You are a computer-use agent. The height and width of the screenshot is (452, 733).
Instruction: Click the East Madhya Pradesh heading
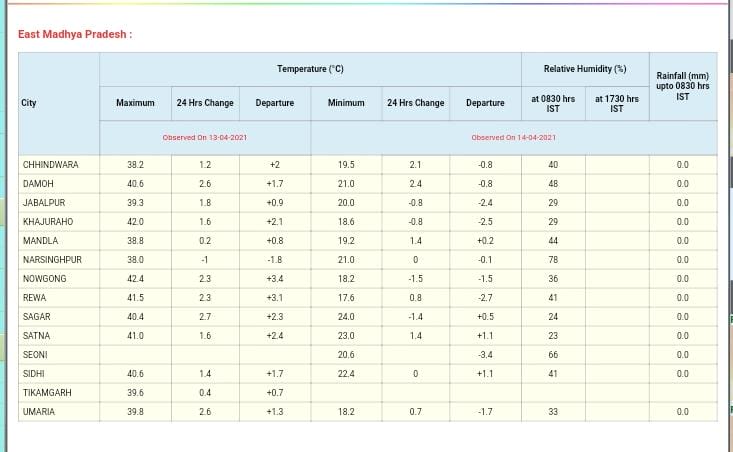pos(75,34)
